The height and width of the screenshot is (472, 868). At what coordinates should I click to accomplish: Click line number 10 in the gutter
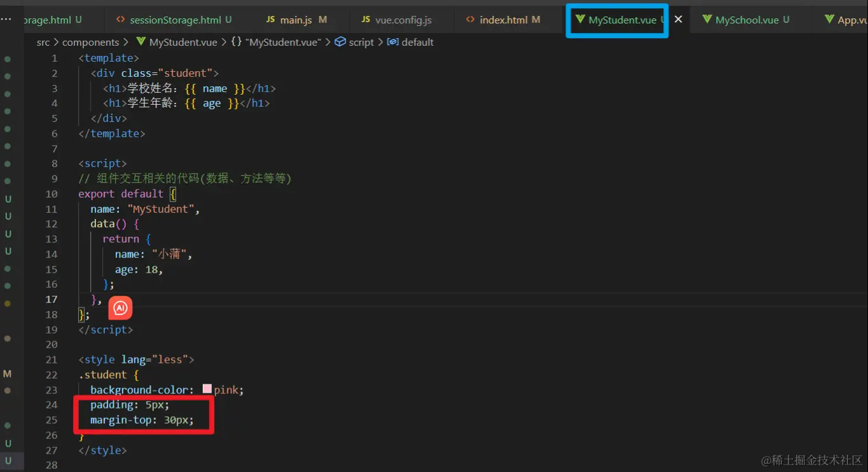pyautogui.click(x=52, y=194)
